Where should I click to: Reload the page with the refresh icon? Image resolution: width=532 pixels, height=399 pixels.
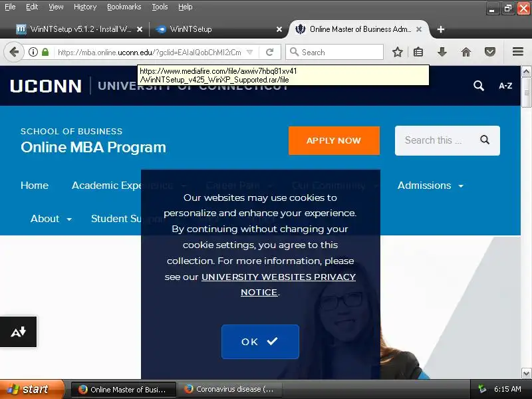coord(270,53)
